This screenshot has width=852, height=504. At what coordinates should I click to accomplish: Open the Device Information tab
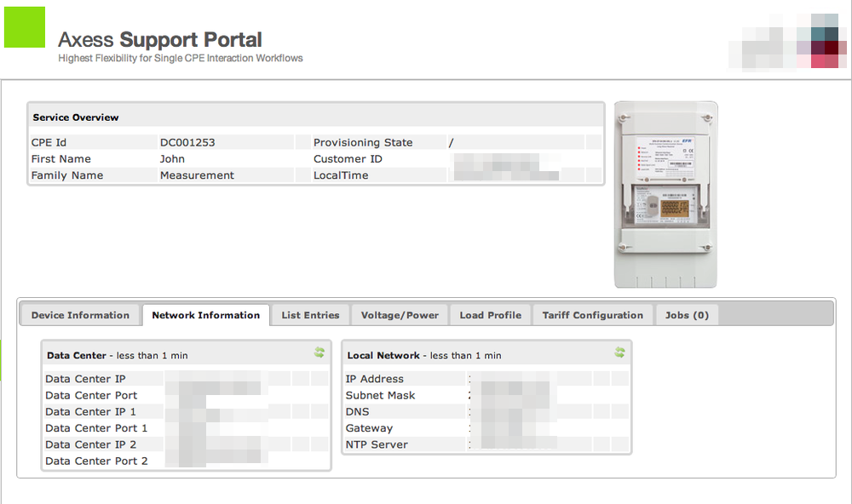(x=80, y=315)
